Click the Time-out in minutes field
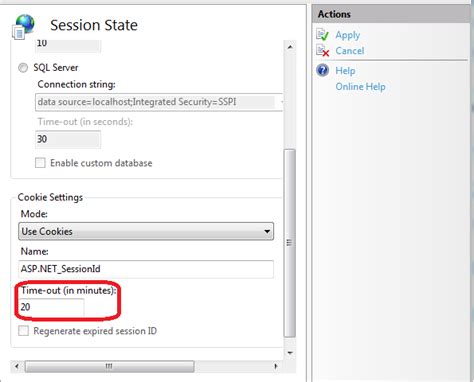 [x=51, y=307]
